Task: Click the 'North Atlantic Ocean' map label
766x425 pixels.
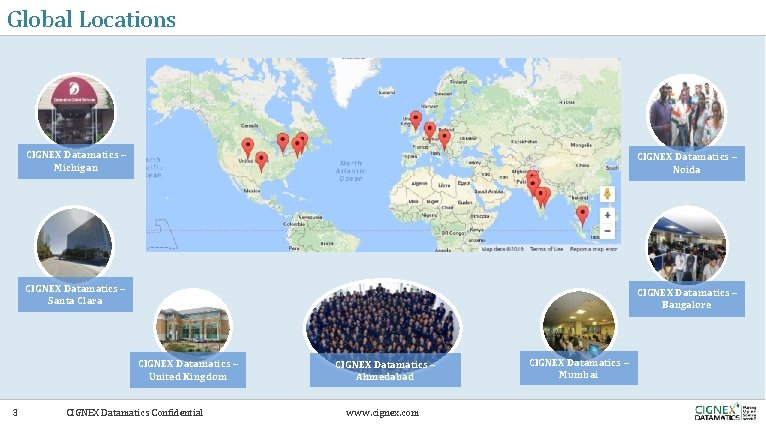Action: 351,171
